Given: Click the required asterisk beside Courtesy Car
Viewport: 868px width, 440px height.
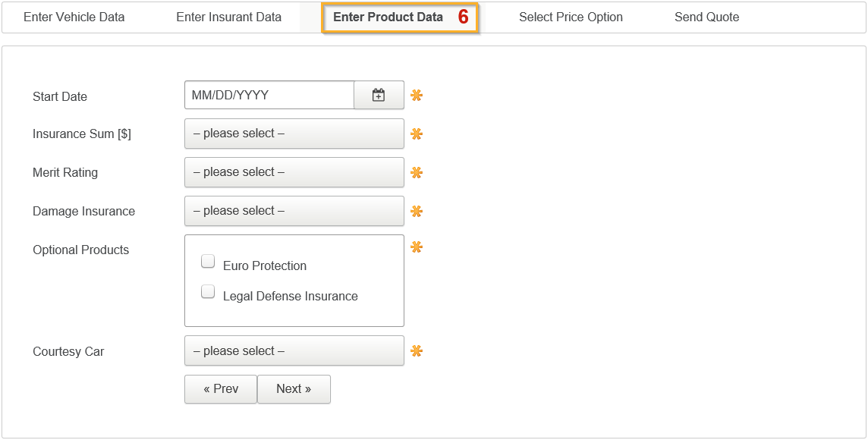Looking at the screenshot, I should [x=417, y=351].
